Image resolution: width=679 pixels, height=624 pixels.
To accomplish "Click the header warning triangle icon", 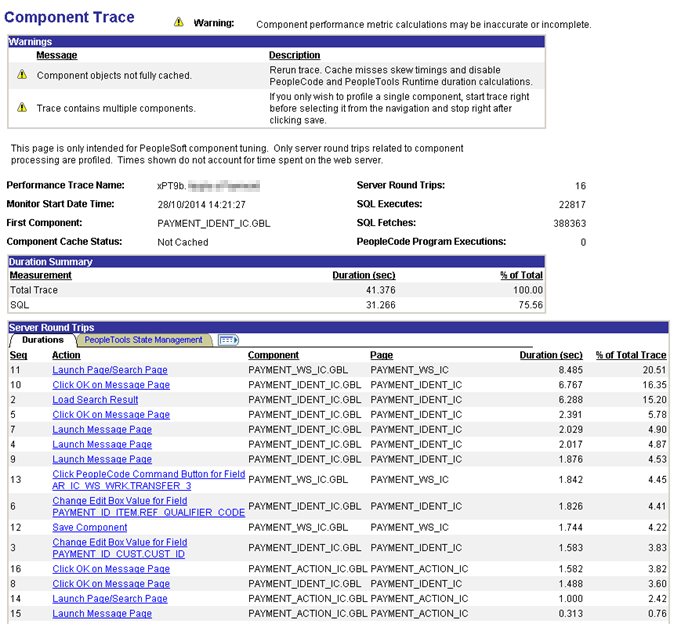I will [x=178, y=22].
